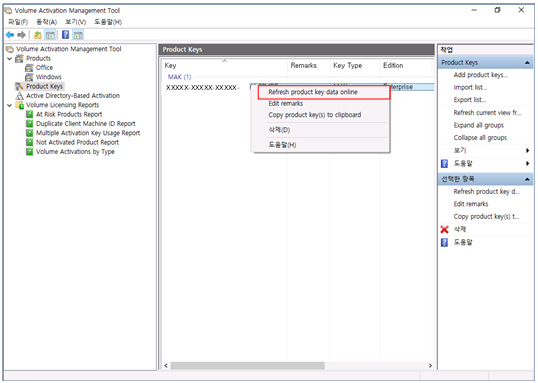Toggle the console tree pane toolbar icon

click(x=50, y=35)
